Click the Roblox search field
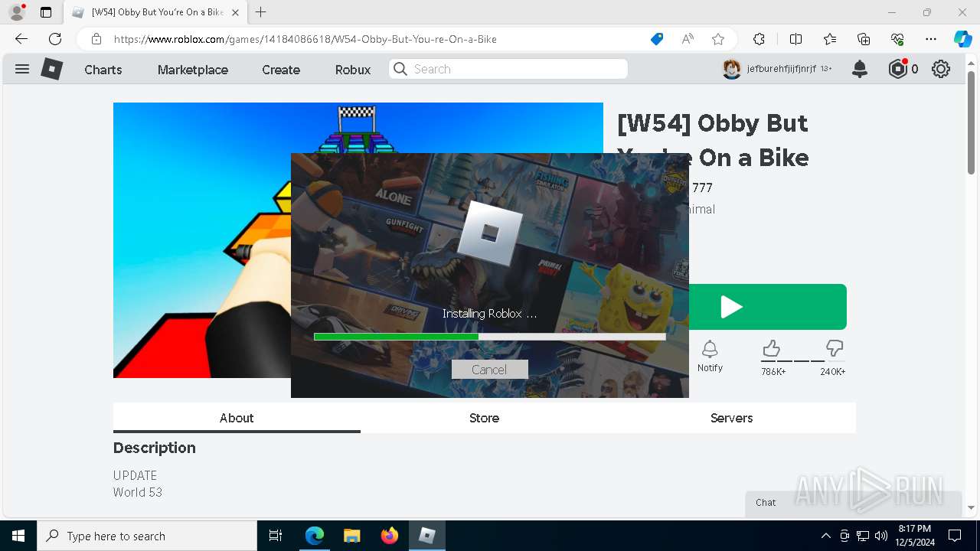 (x=508, y=69)
